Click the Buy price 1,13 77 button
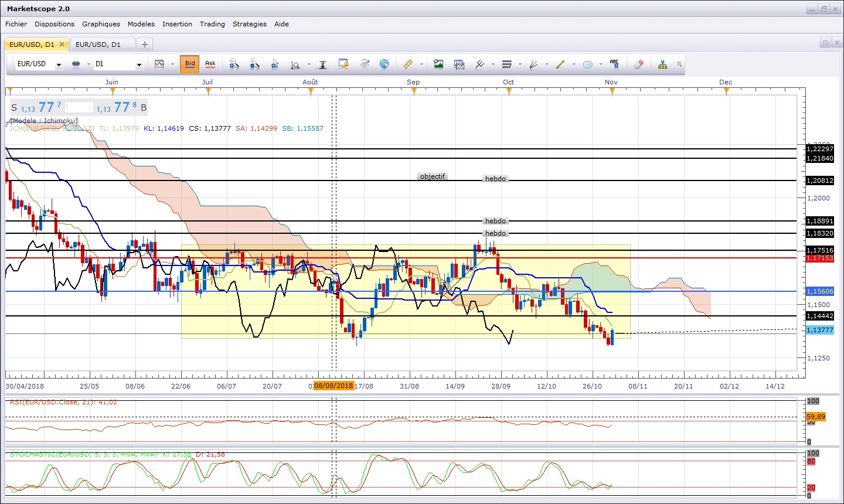 122,107
